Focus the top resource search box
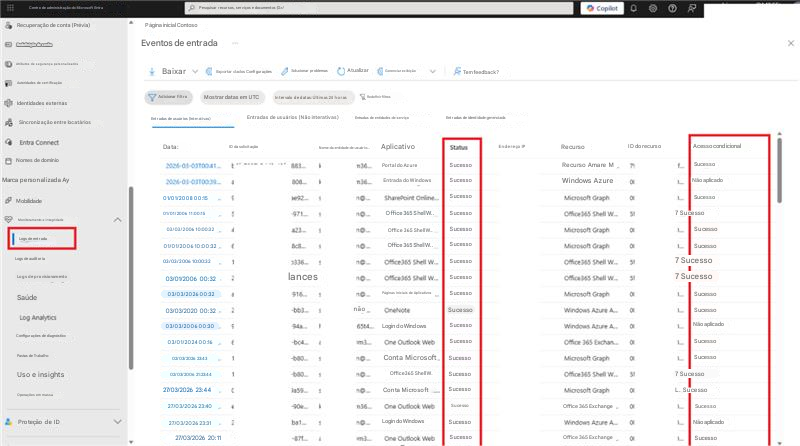Image resolution: width=800 pixels, height=446 pixels. tap(379, 8)
